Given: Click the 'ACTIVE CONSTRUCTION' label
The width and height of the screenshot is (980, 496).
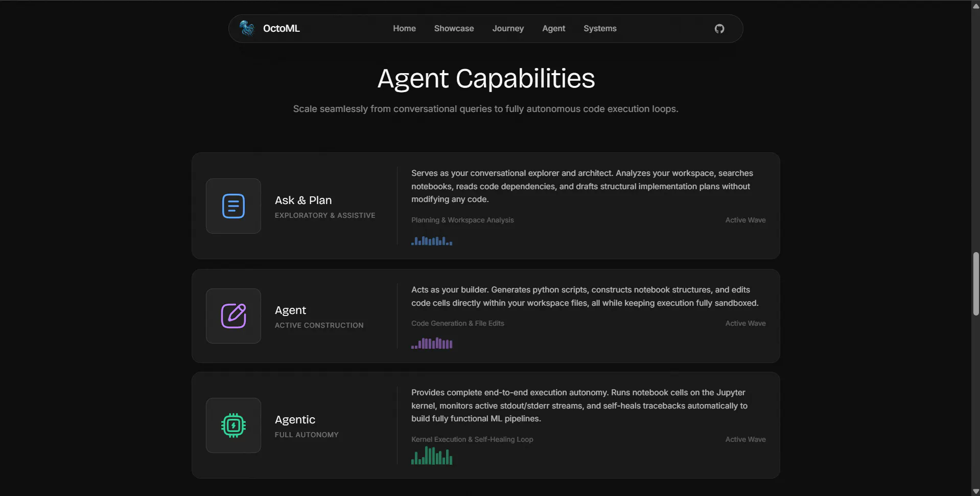Looking at the screenshot, I should (x=319, y=325).
